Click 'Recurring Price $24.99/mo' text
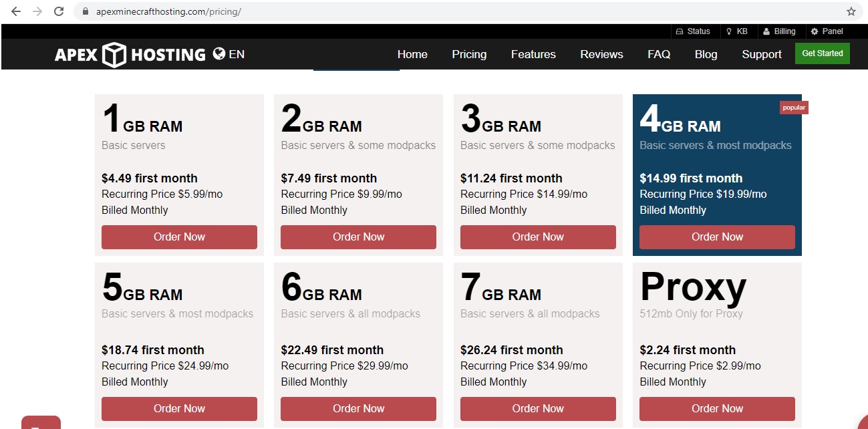Viewport: 868px width, 429px height. [165, 366]
